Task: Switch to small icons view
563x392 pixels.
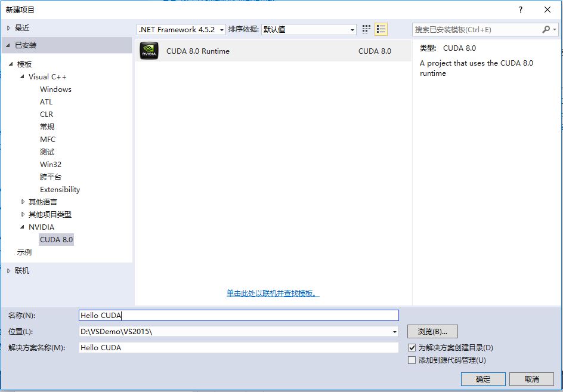Action: pyautogui.click(x=366, y=29)
